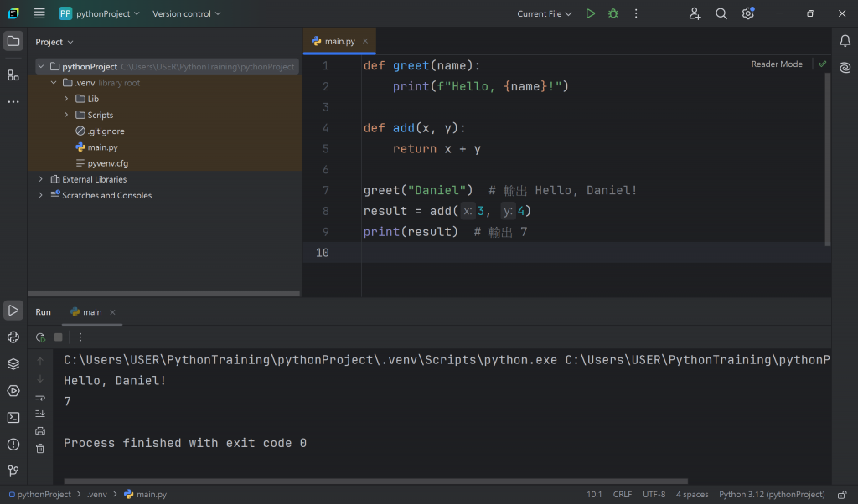Open the Version control menu
Image resolution: width=858 pixels, height=504 pixels.
tap(186, 13)
